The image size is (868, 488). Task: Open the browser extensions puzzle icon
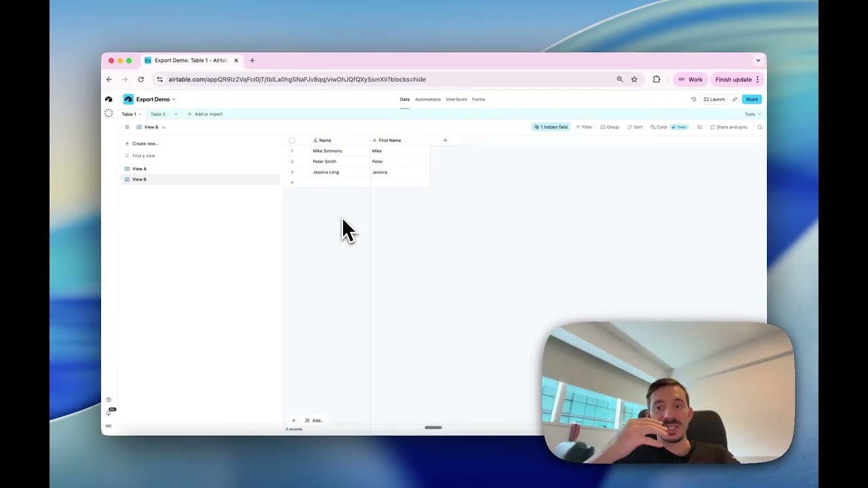click(656, 79)
